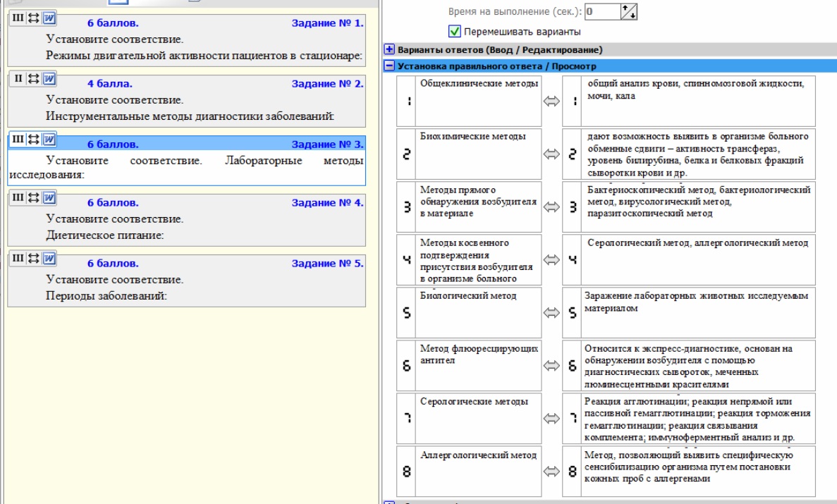Open Word editor icon for Задание № 5

click(49, 259)
